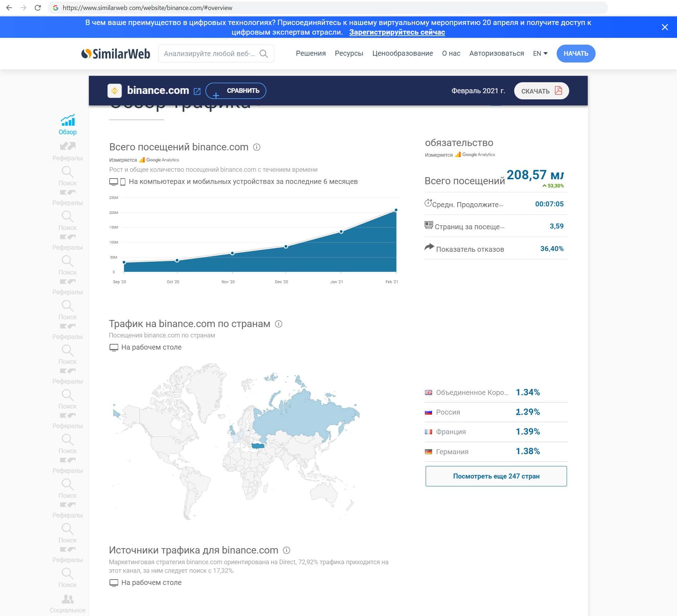Click the search magnifier icon in SimilarWeb search

264,54
